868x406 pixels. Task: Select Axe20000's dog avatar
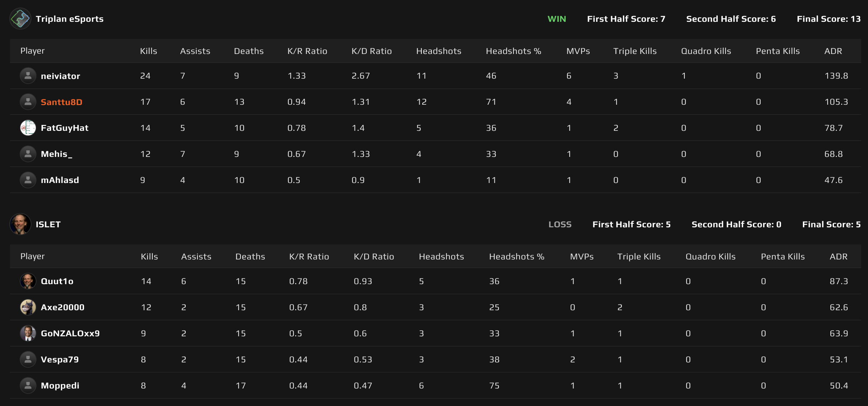click(x=28, y=307)
